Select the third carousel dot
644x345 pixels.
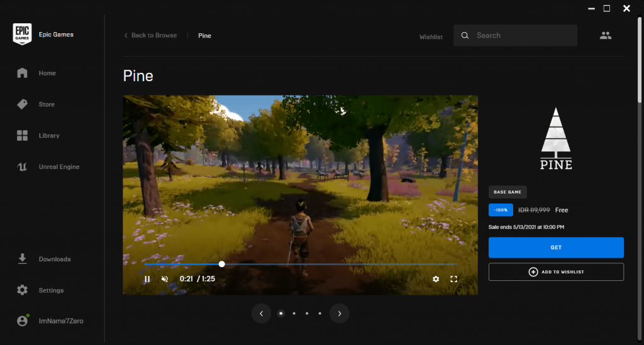click(307, 314)
